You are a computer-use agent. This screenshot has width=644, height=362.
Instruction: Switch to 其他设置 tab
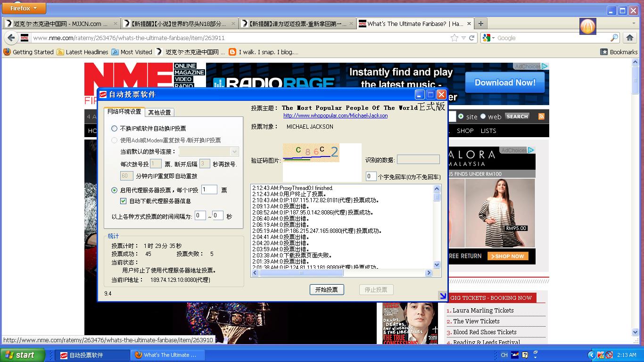(159, 112)
